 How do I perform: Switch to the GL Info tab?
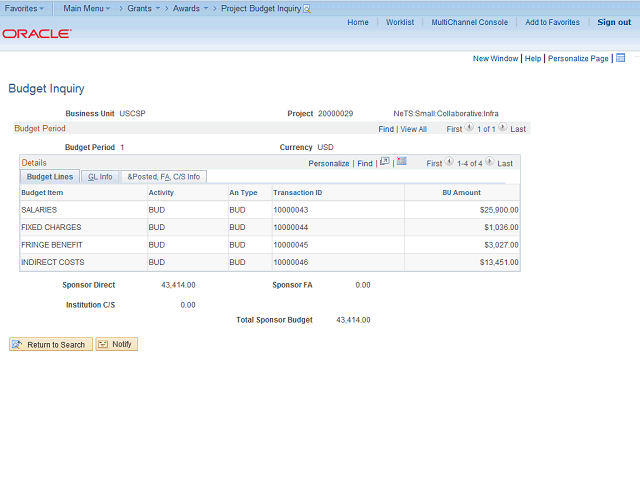[100, 177]
